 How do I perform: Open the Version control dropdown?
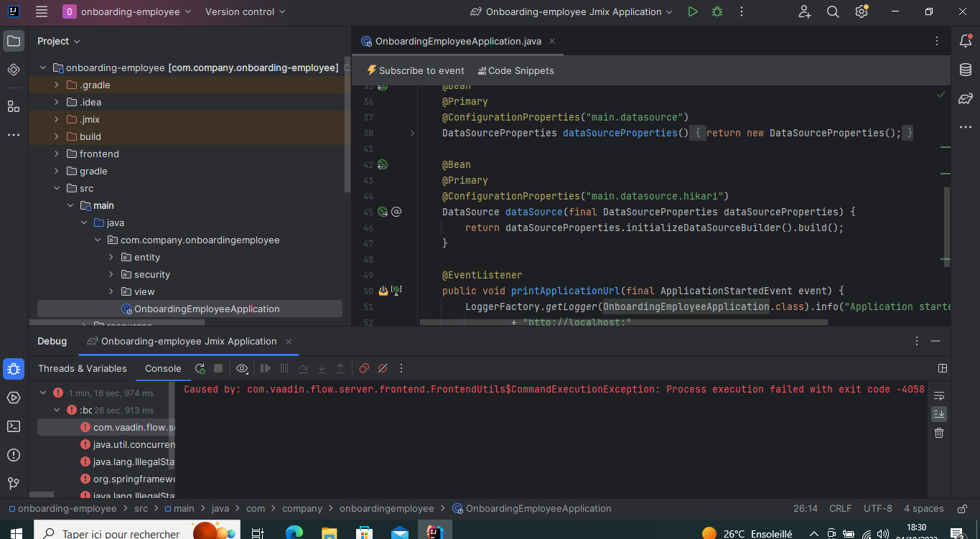tap(245, 11)
